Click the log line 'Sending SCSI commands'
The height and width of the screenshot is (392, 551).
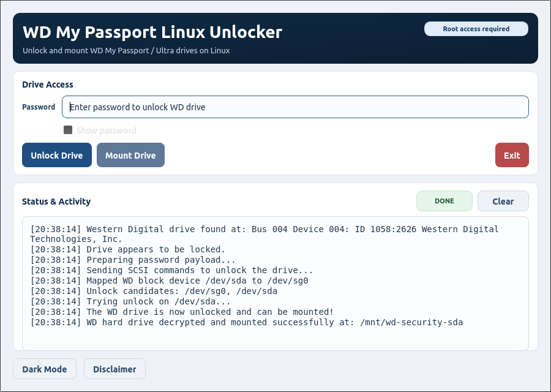(x=171, y=270)
